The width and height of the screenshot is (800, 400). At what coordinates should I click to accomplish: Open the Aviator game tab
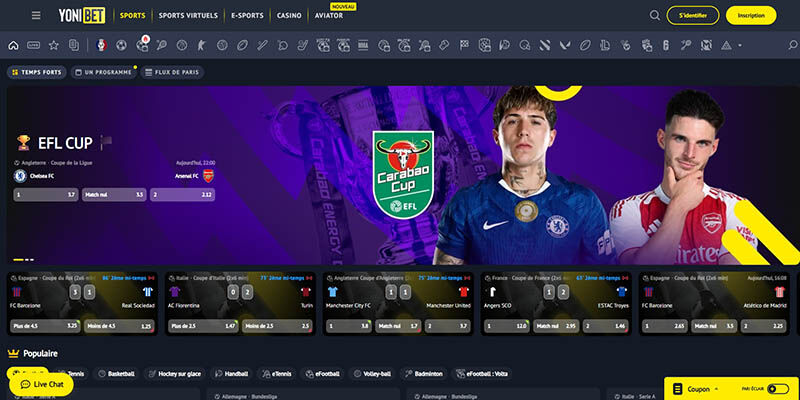(329, 15)
